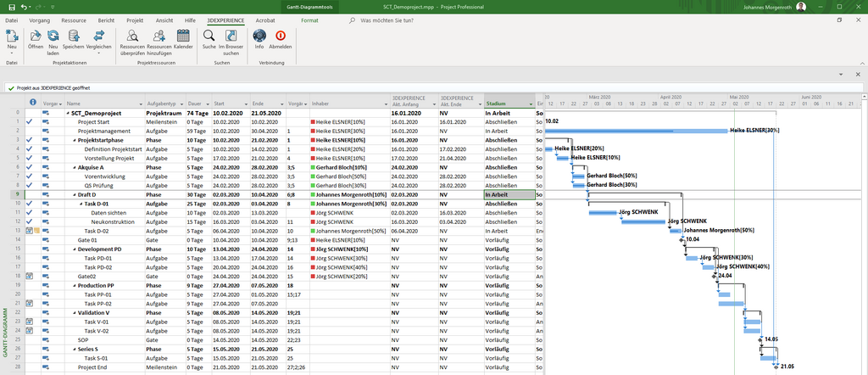
Task: Collapse the Task D-01 group
Action: pyautogui.click(x=81, y=204)
